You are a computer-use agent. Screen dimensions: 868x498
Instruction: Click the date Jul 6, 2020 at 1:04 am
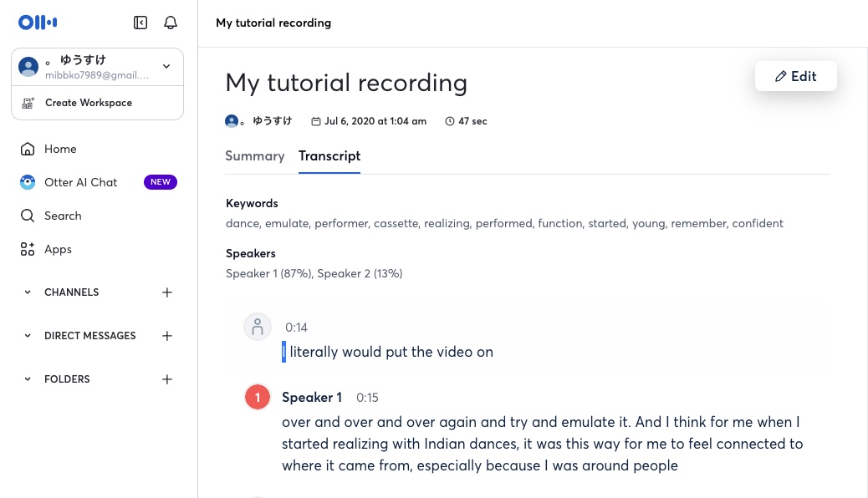375,121
